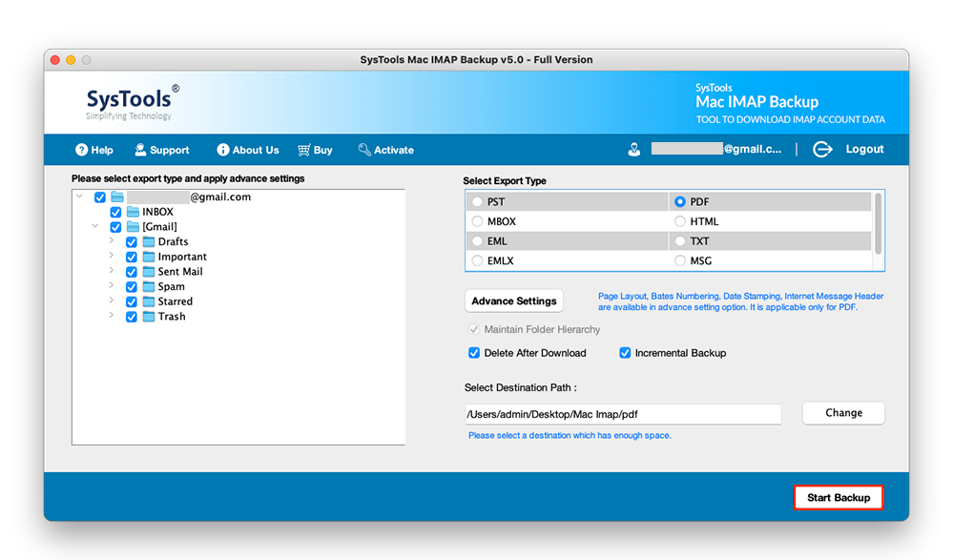Image resolution: width=953 pixels, height=560 pixels.
Task: Toggle the Incremental Backup checkbox
Action: tap(625, 353)
